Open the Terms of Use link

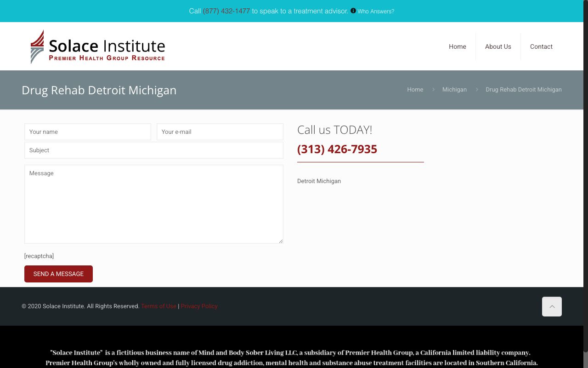coord(158,306)
